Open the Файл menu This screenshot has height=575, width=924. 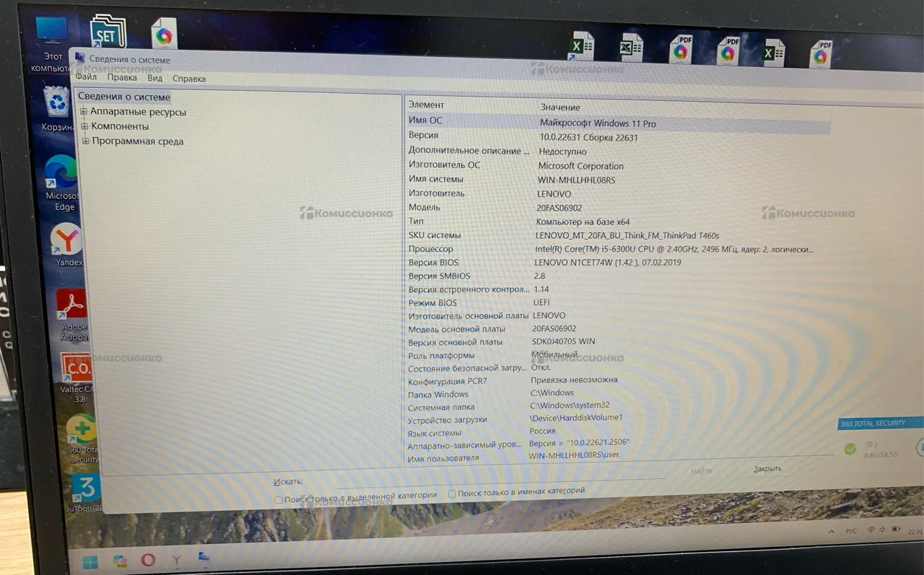click(x=86, y=77)
